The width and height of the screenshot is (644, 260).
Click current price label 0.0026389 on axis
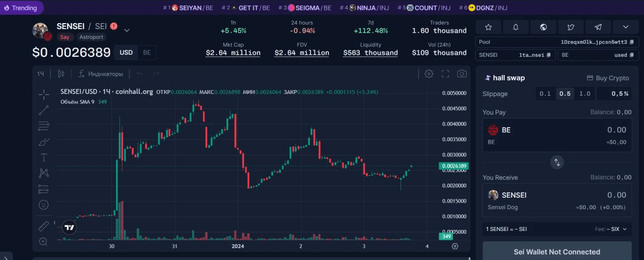pos(454,166)
